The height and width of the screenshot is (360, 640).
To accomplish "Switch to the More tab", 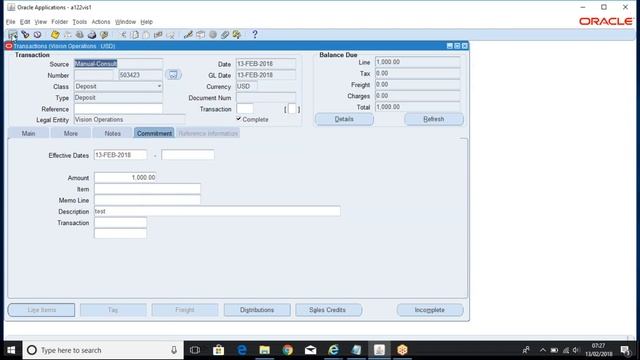I will coord(71,133).
